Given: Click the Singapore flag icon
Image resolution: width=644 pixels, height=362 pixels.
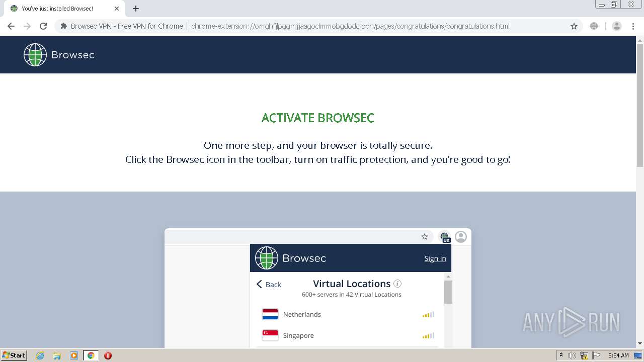Looking at the screenshot, I should [270, 335].
